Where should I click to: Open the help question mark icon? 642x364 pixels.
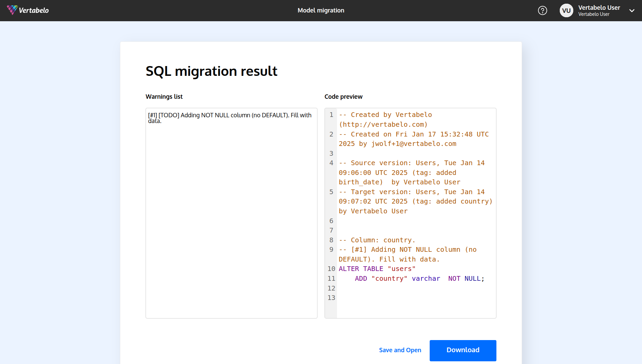[x=542, y=10]
